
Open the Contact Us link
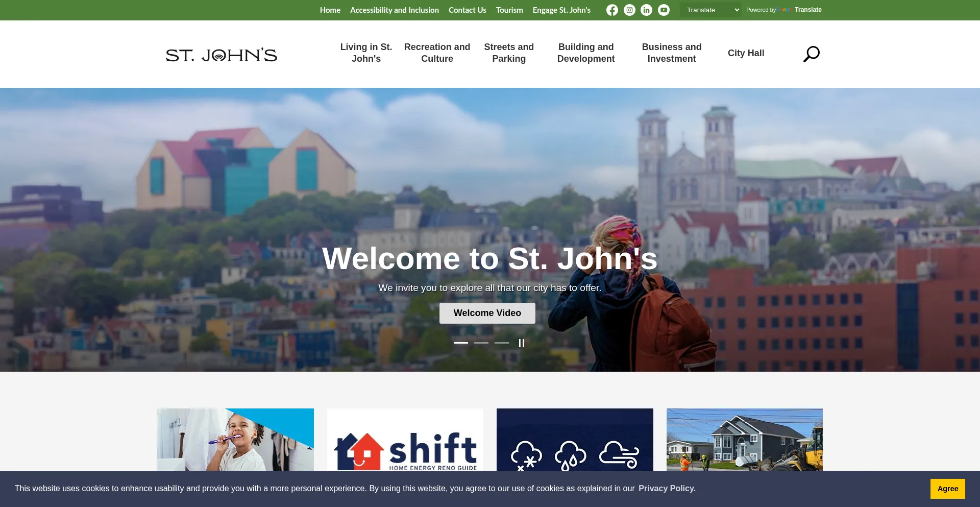(468, 10)
